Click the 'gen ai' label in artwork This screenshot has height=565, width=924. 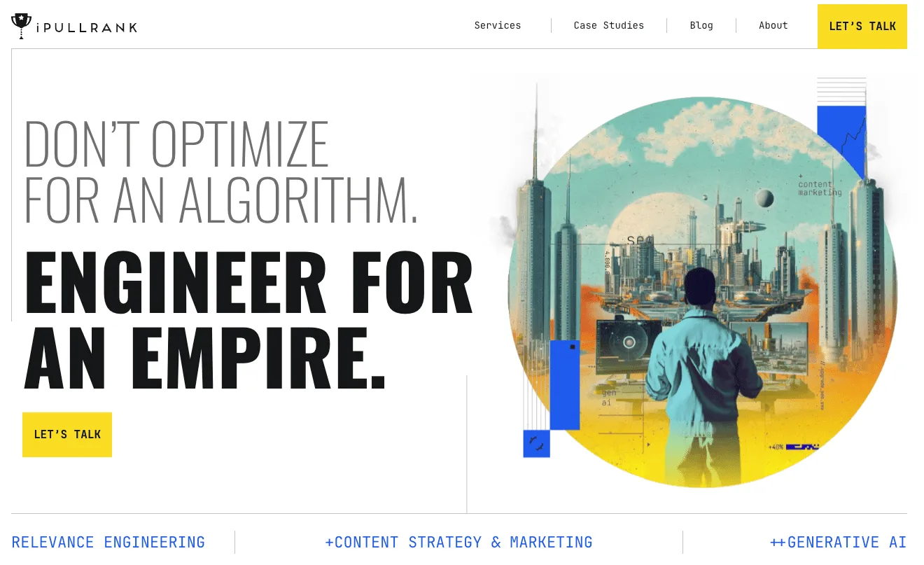pos(607,398)
